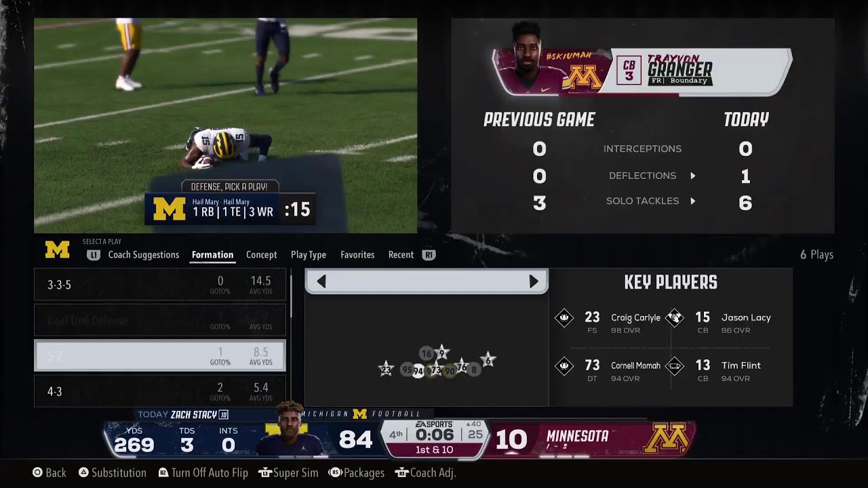
Task: Click the R1 bumper icon
Action: click(429, 255)
